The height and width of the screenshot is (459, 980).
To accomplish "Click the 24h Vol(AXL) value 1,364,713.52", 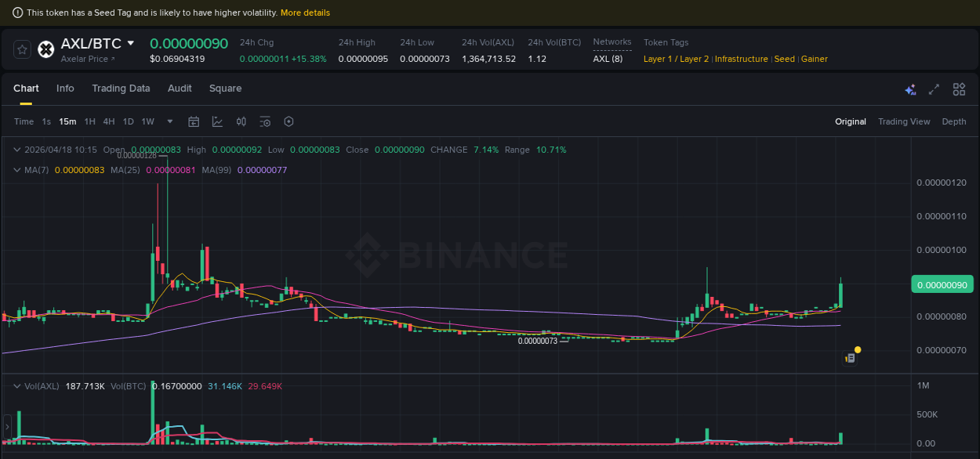I will coord(488,59).
